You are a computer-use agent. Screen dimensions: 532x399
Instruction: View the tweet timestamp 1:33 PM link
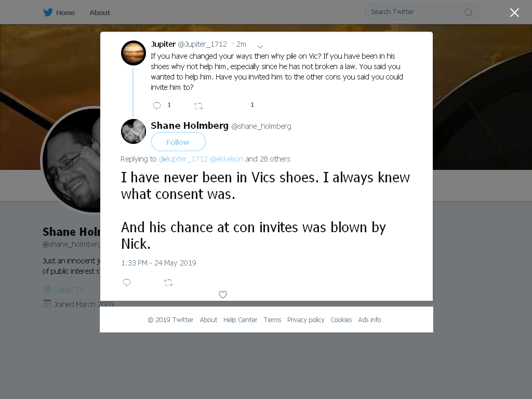tap(158, 263)
